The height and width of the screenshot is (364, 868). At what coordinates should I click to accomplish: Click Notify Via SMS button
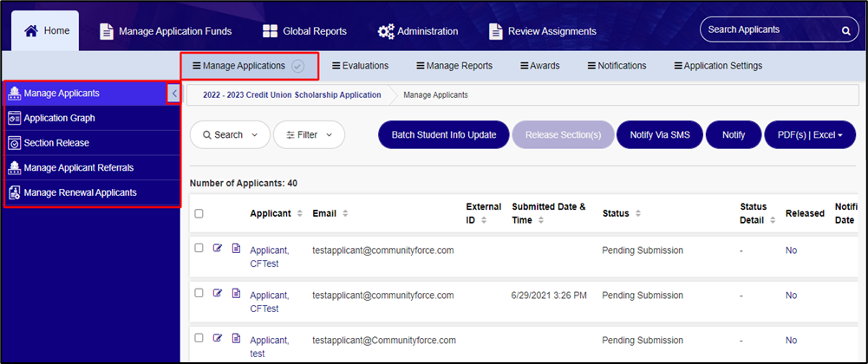pos(660,135)
